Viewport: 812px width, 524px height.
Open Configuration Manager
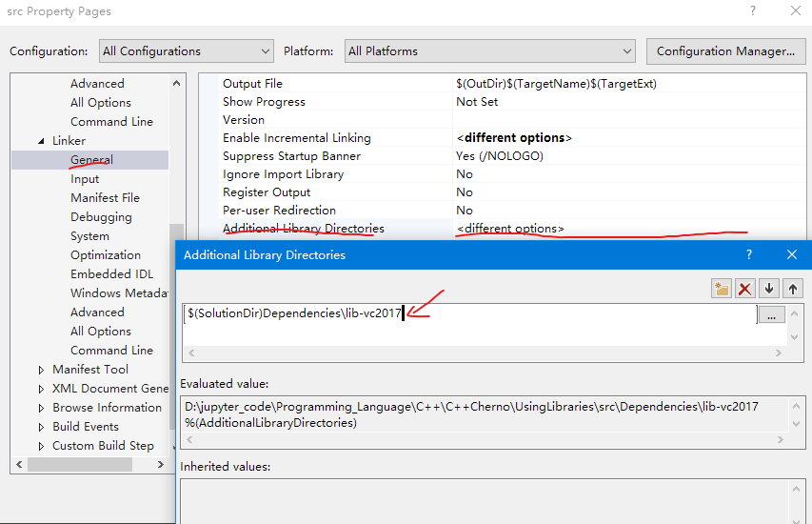(726, 51)
